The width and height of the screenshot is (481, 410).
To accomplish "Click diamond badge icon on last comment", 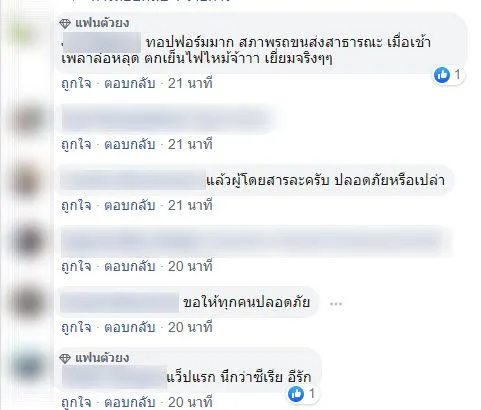I will tap(65, 358).
